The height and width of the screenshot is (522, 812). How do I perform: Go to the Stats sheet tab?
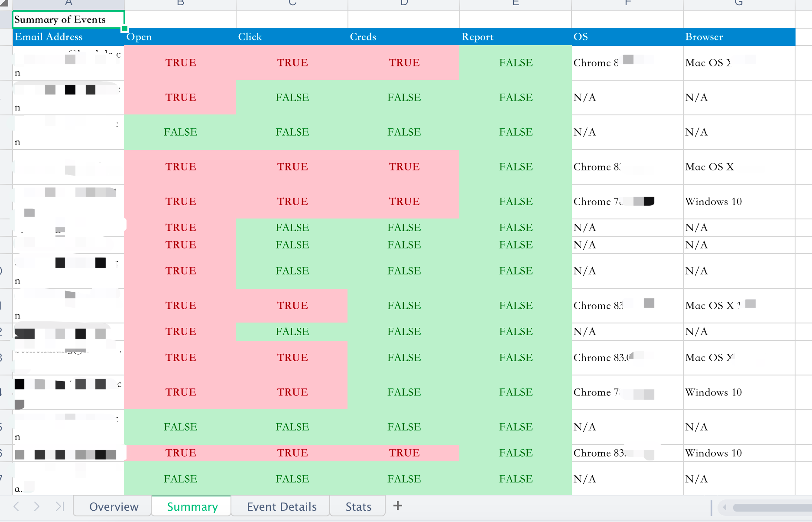coord(358,506)
